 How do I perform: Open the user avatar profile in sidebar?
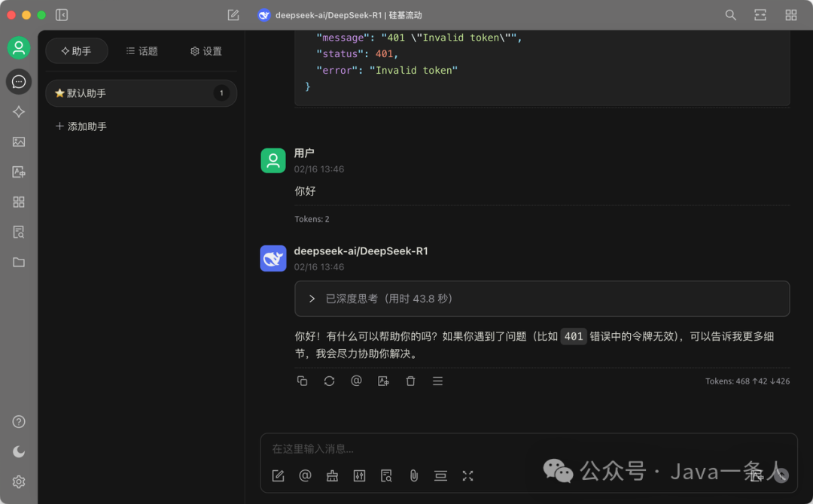pos(19,48)
